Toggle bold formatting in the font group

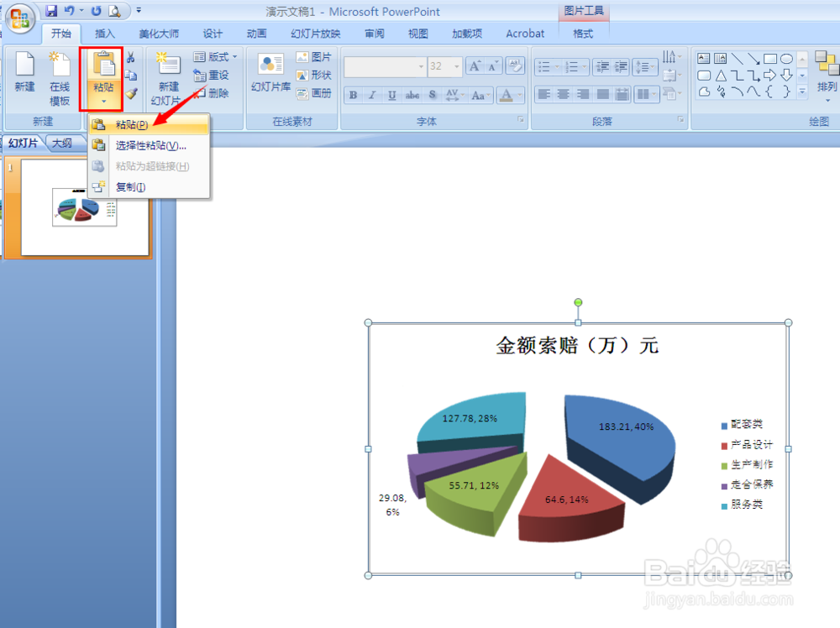coord(352,95)
